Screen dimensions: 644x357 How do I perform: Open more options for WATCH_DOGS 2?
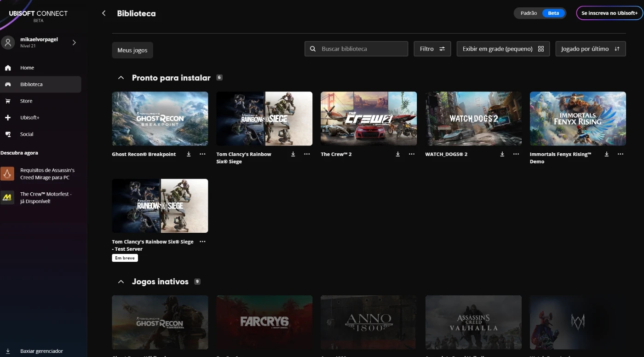click(516, 154)
